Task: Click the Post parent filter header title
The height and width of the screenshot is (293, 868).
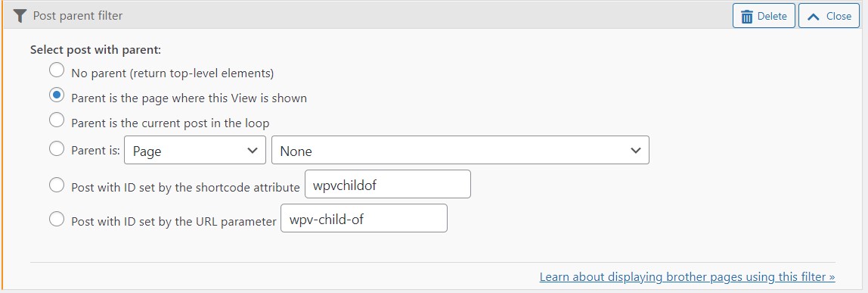Action: point(77,16)
